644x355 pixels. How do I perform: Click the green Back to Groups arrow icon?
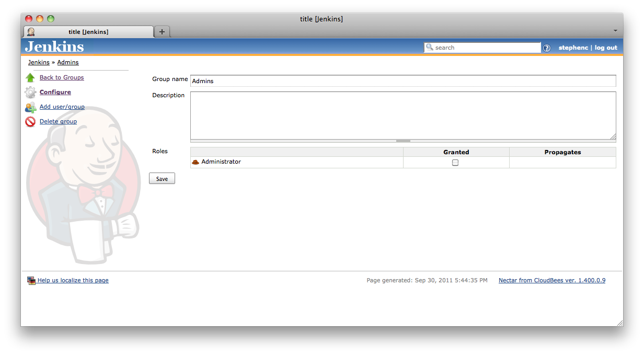(x=30, y=77)
